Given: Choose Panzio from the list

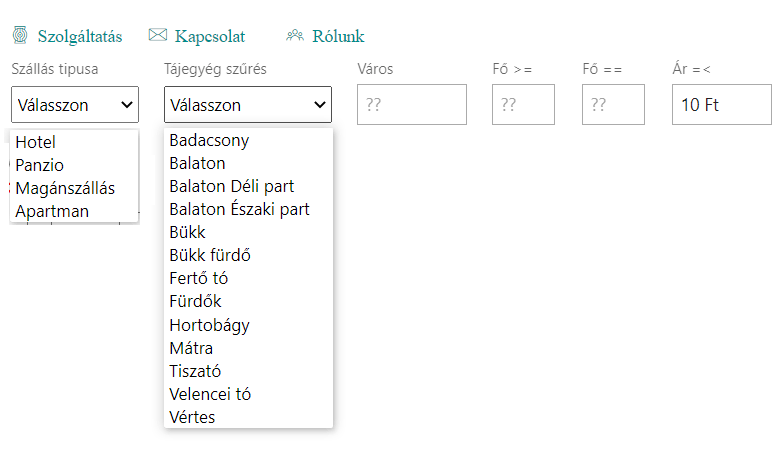Looking at the screenshot, I should [x=40, y=165].
